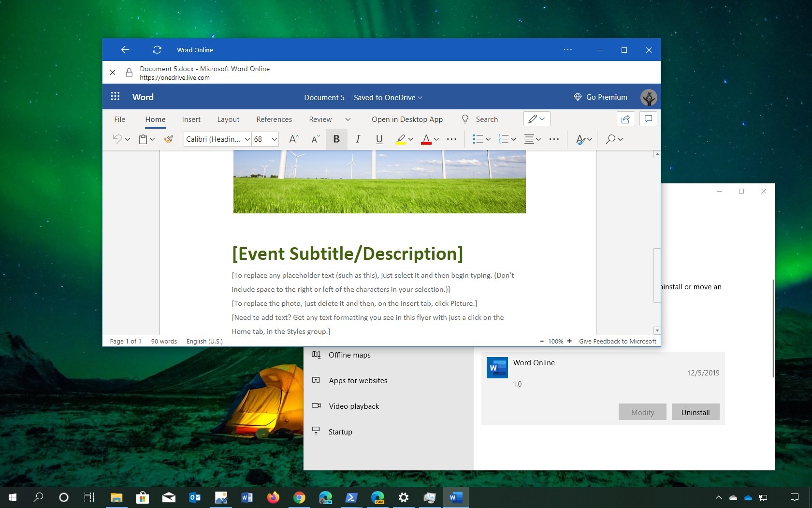Uninstall the Word Online app
Viewport: 812px width, 508px height.
click(x=695, y=412)
